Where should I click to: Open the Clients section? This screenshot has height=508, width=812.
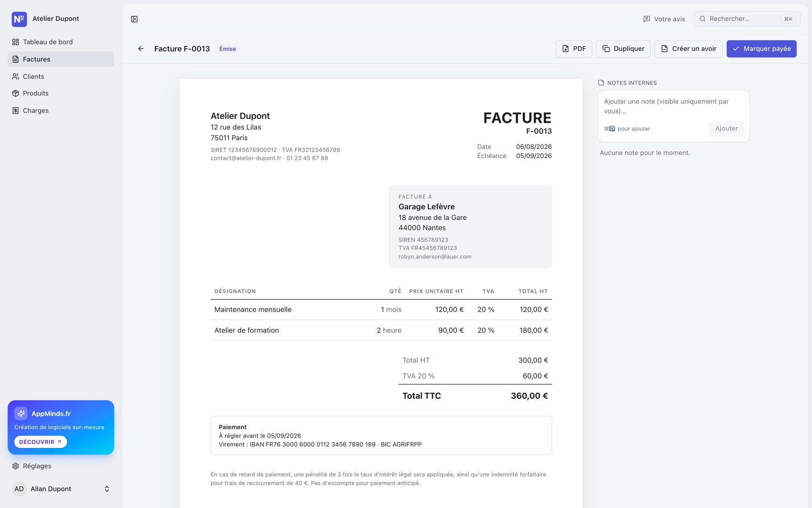61,76
